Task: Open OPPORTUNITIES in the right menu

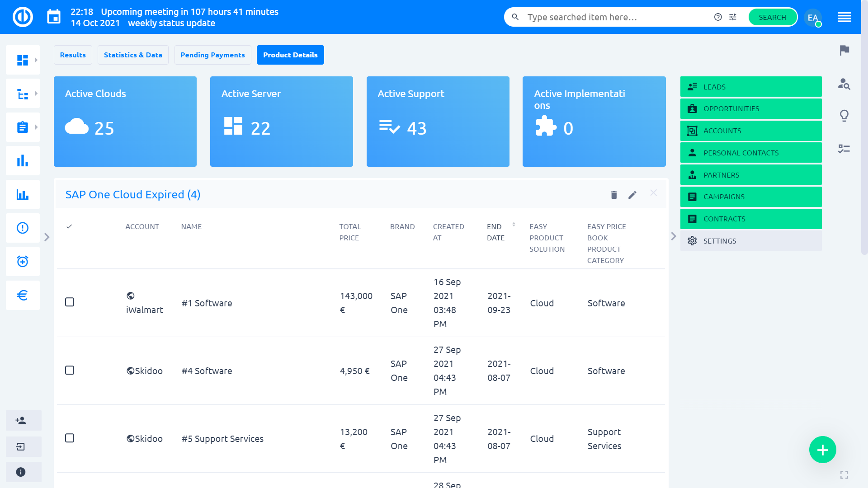Action: [751, 108]
